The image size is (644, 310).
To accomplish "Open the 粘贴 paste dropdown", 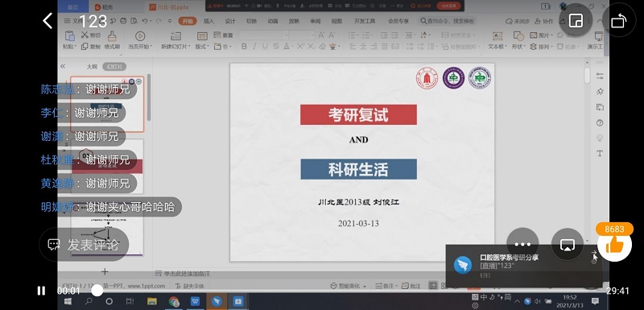I will (70, 47).
